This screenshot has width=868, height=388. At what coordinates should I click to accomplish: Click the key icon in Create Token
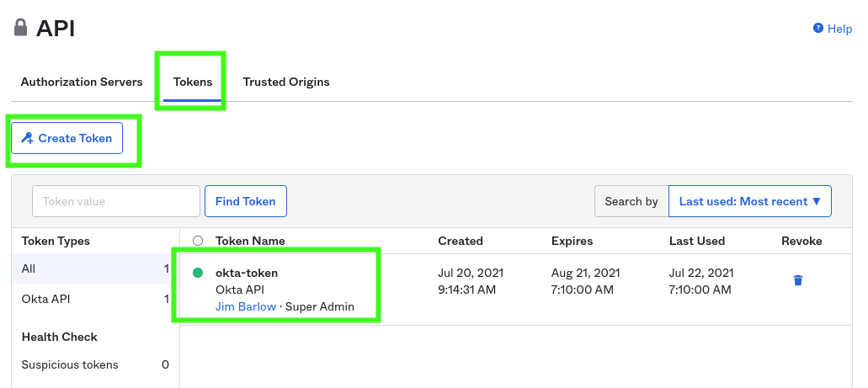point(27,138)
